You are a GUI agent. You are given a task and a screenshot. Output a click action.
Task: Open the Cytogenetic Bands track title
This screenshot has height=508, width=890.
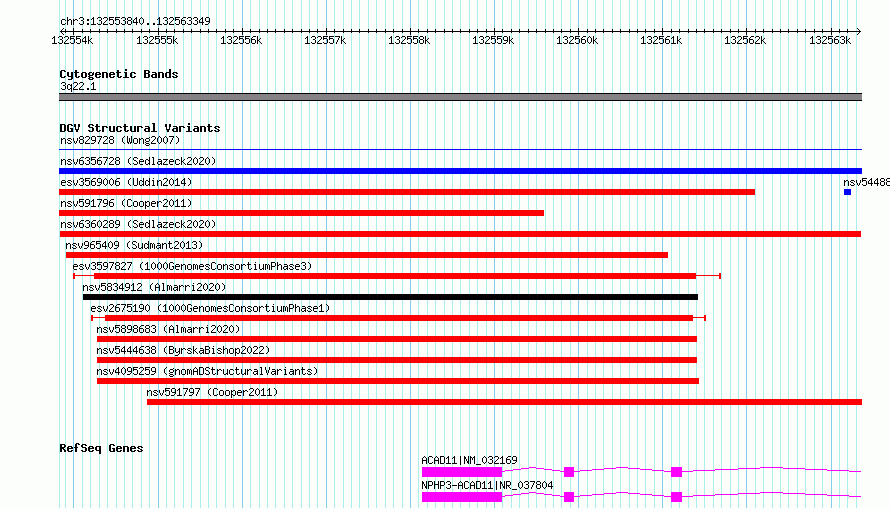click(x=119, y=74)
